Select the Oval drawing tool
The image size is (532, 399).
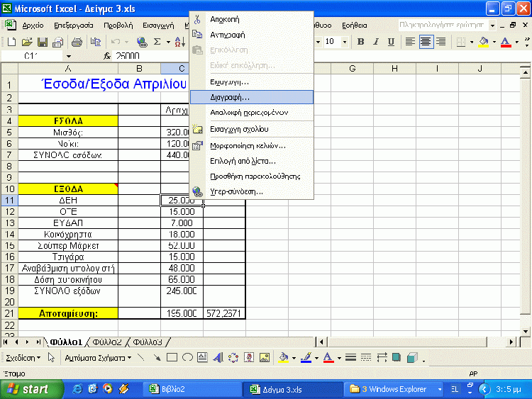click(187, 357)
